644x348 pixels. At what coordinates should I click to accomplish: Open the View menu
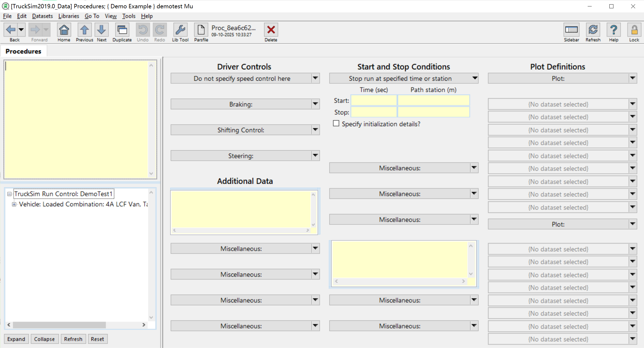point(111,16)
